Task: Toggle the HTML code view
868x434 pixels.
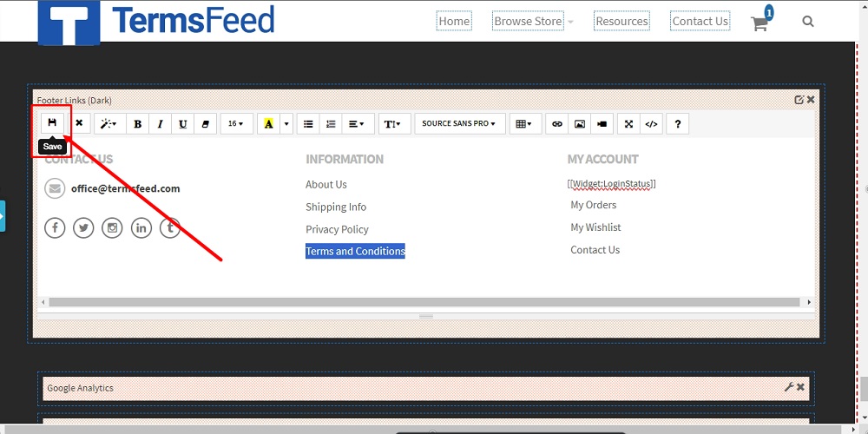Action: (x=651, y=123)
